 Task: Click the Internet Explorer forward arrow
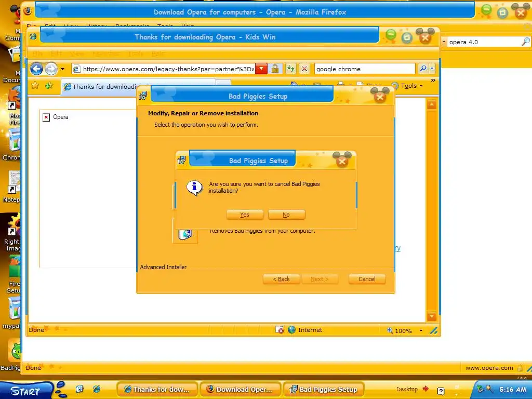point(51,69)
